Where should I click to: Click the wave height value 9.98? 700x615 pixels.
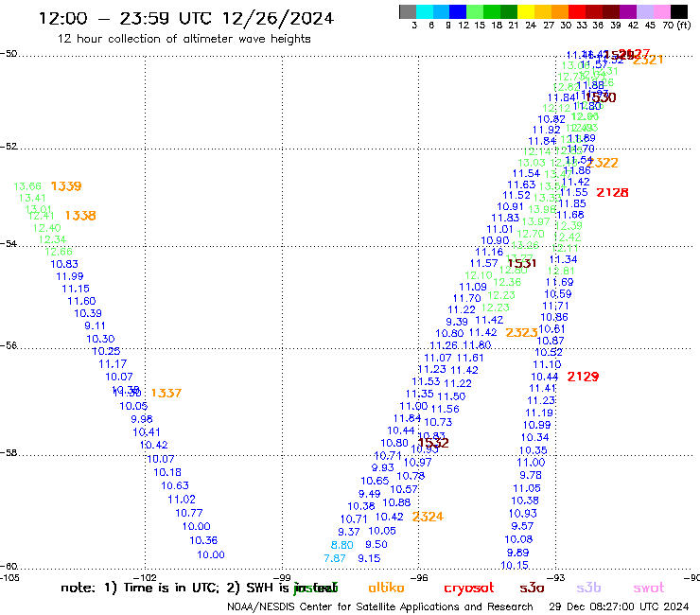142,419
